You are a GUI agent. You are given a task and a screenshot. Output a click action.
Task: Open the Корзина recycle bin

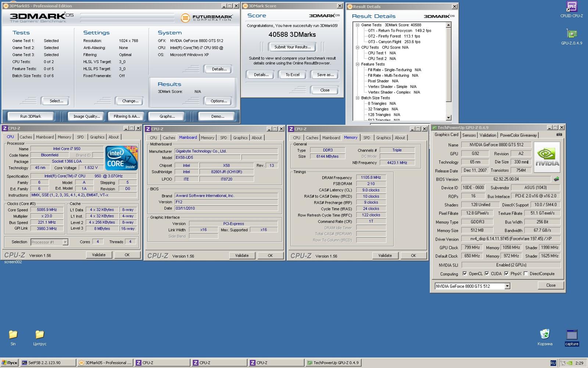coord(545,337)
